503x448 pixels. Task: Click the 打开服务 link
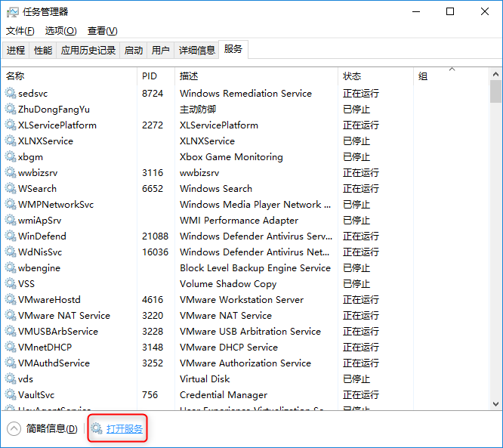[x=125, y=429]
